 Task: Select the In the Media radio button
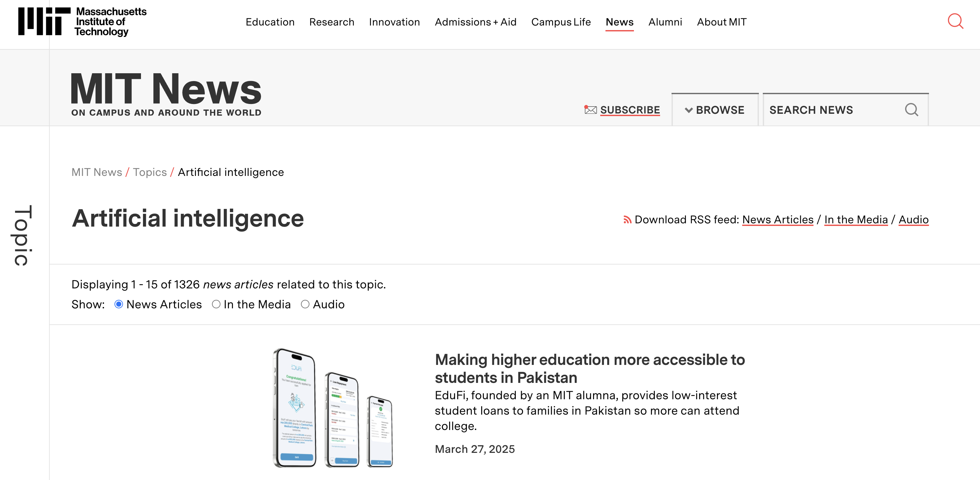pyautogui.click(x=216, y=304)
